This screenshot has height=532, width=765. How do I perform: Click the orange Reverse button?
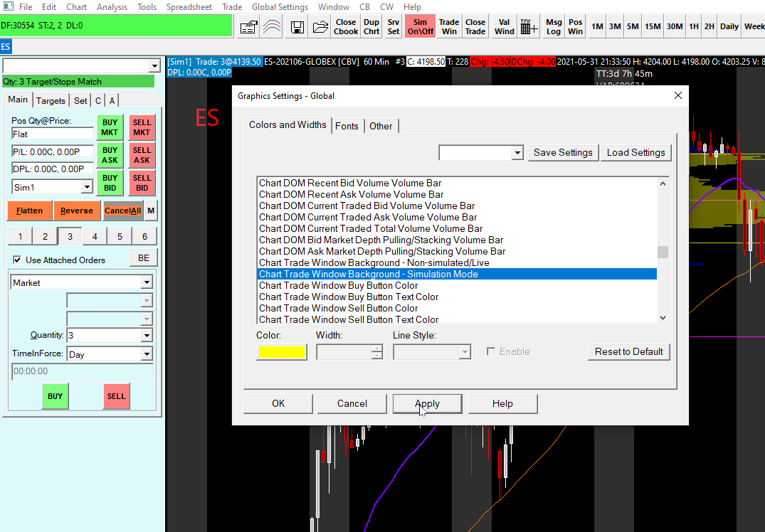point(77,211)
